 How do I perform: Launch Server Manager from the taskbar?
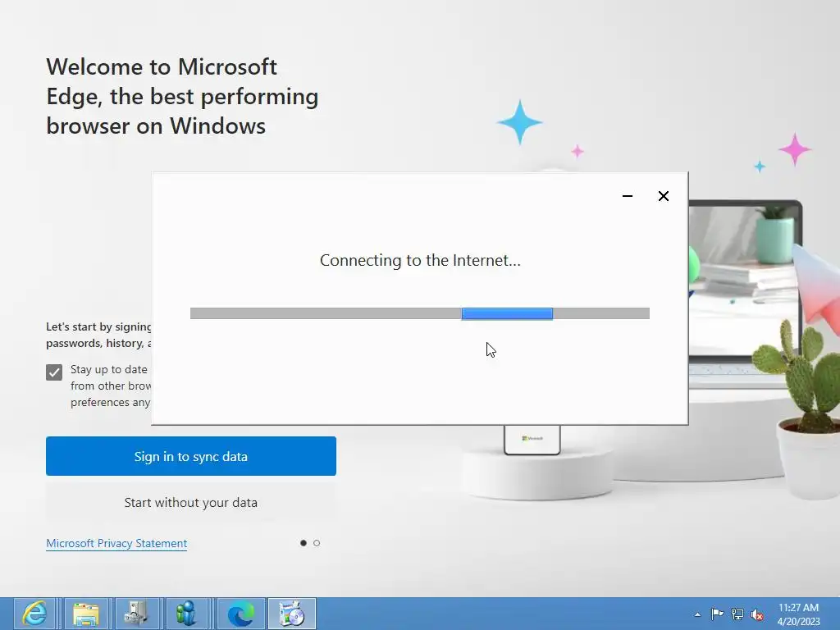pyautogui.click(x=137, y=614)
